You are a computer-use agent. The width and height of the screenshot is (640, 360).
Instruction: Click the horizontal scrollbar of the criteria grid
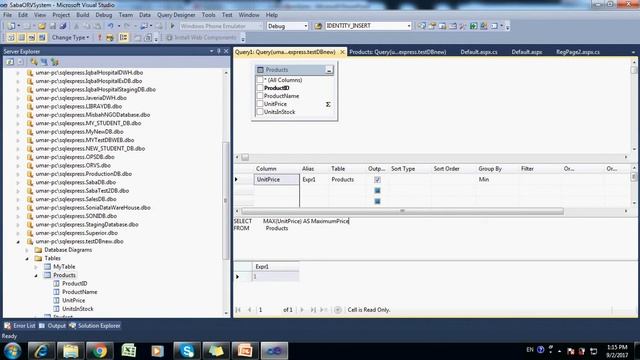402,211
